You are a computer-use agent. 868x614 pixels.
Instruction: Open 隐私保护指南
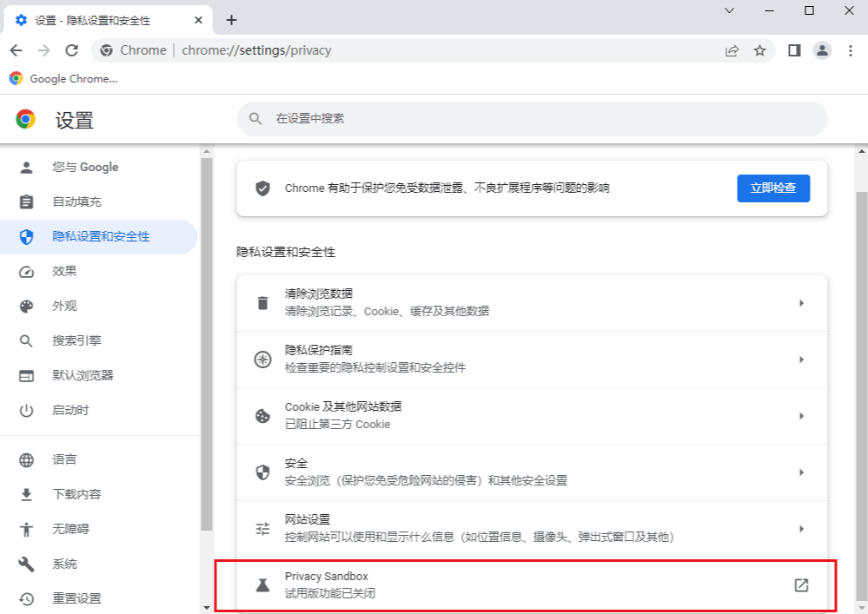pos(532,360)
